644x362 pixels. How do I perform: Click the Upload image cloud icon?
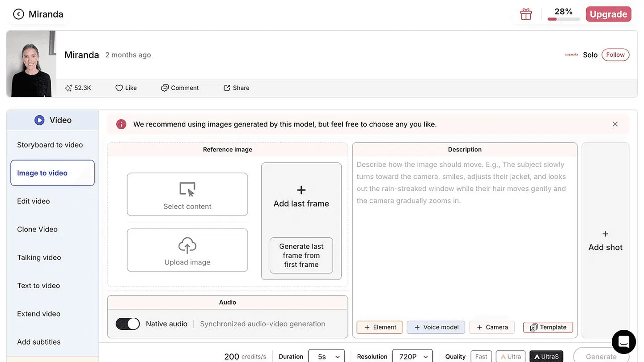(x=187, y=245)
